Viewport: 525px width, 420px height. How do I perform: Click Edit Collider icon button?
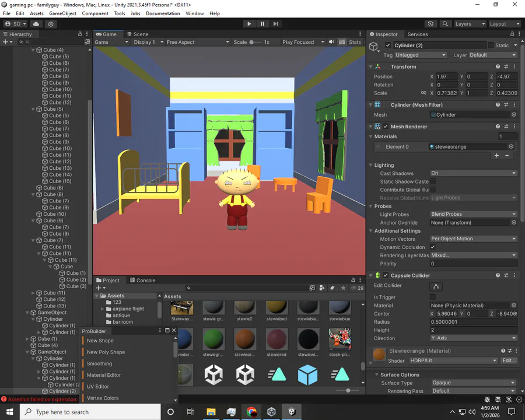pos(436,286)
